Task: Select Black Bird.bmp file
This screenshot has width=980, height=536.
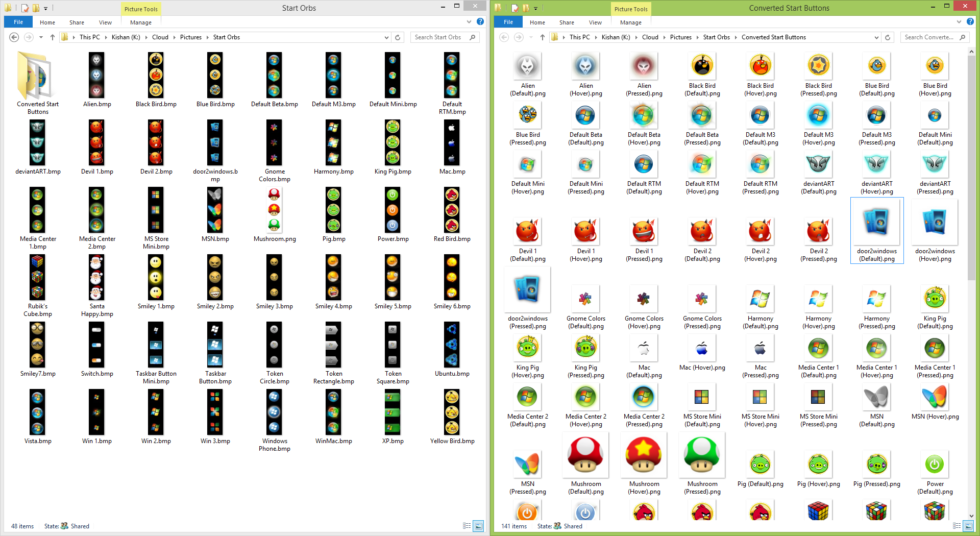Action: [156, 80]
